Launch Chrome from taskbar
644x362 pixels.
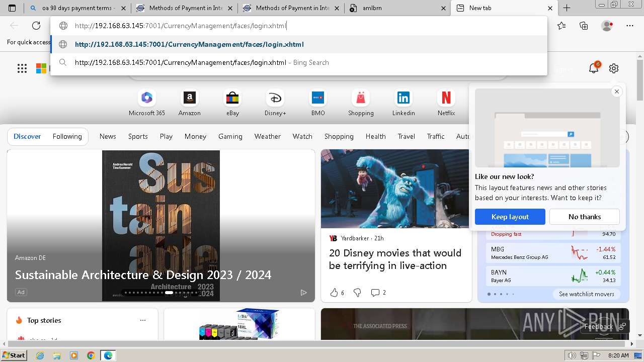91,355
